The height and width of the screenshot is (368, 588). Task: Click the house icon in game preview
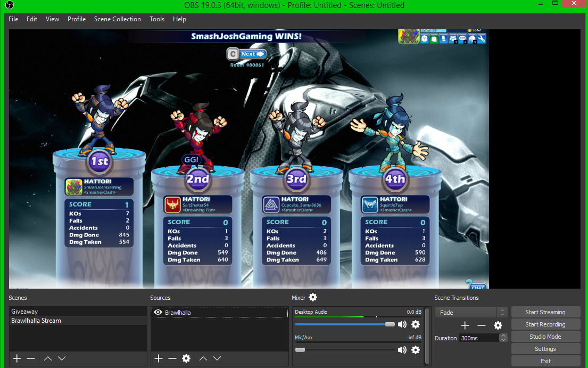tap(472, 38)
